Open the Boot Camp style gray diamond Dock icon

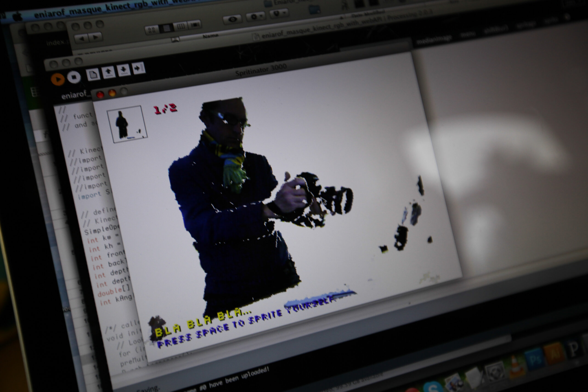tap(495, 372)
